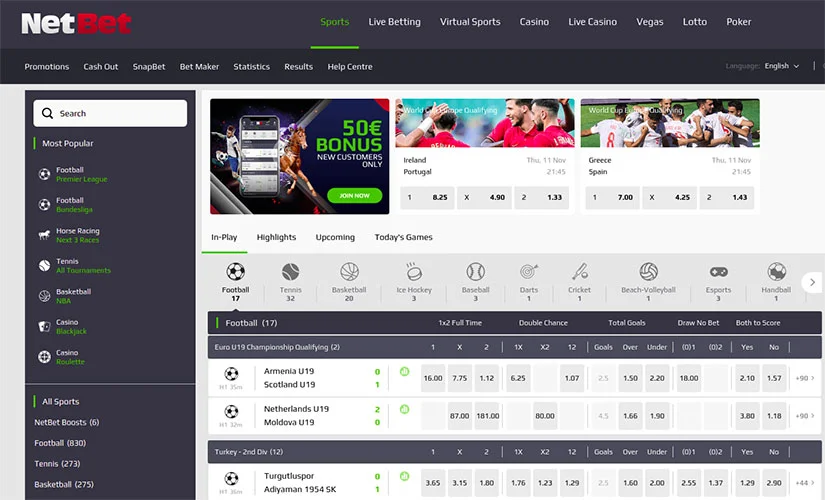
Task: Select the Football sport icon in In-Play
Action: 235,272
